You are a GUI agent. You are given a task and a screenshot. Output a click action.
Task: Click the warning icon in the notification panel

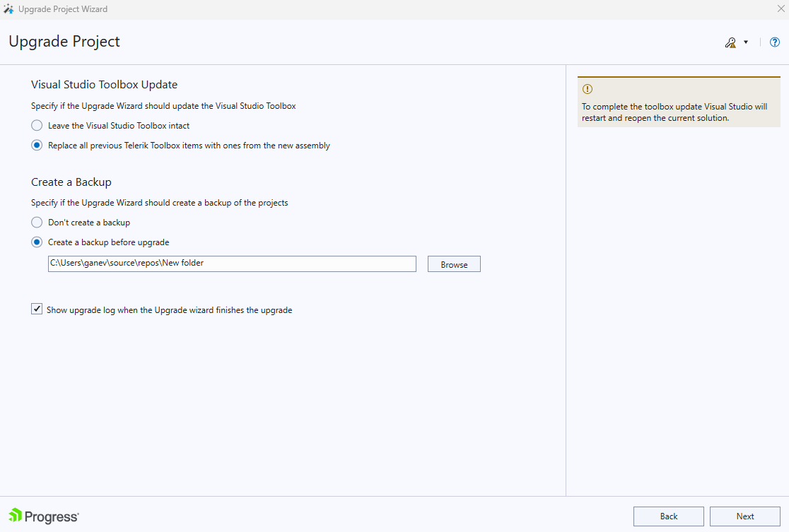point(587,89)
